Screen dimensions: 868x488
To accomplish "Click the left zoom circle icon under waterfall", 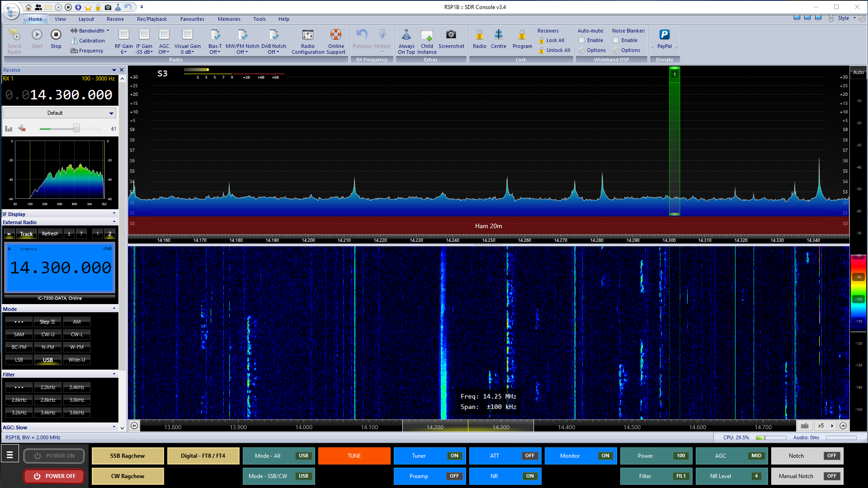I will [x=134, y=426].
